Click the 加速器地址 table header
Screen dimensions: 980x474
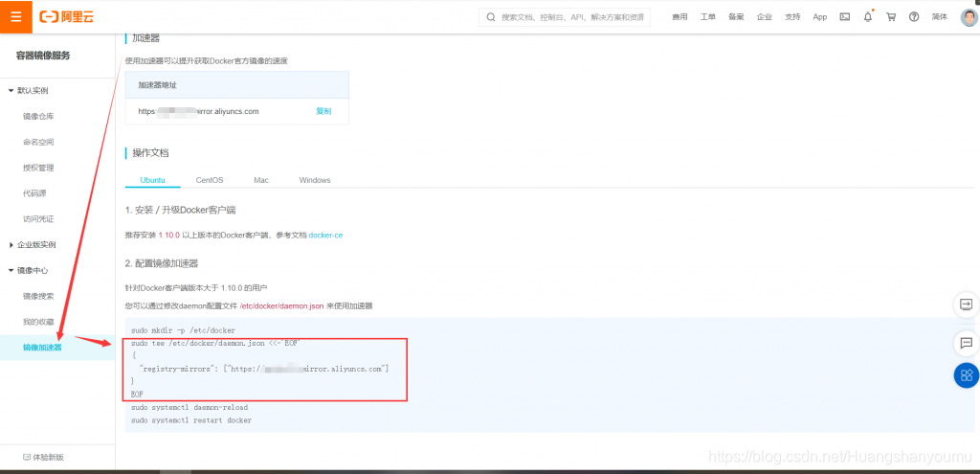tap(158, 84)
